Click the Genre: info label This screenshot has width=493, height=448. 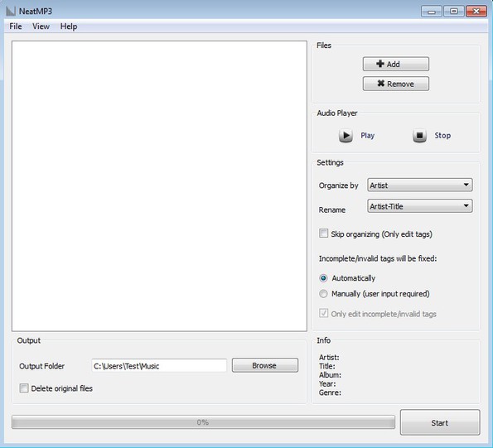pos(330,393)
